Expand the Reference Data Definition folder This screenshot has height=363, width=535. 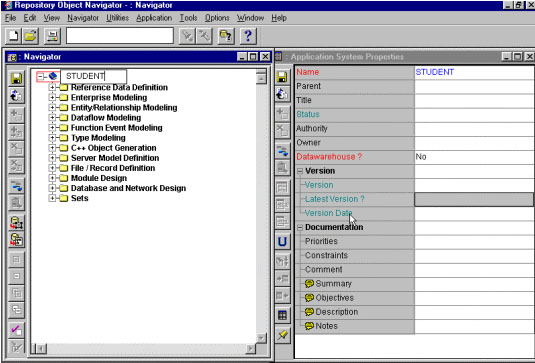pos(52,87)
